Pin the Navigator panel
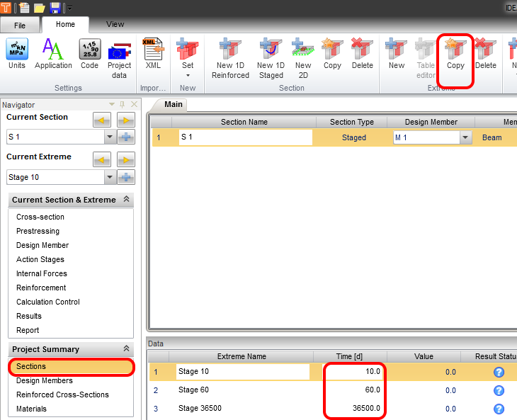The width and height of the screenshot is (517, 420). (122, 105)
